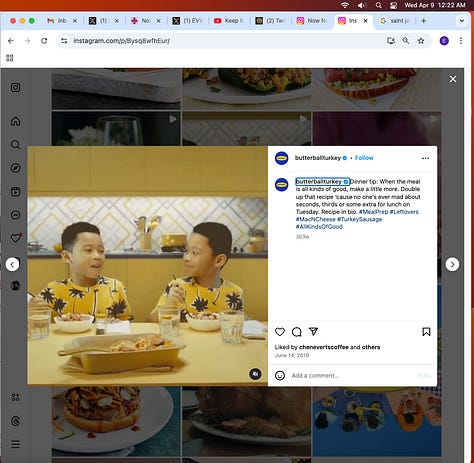The image size is (474, 463).
Task: Open the Threads icon in the sidebar
Action: [15, 421]
